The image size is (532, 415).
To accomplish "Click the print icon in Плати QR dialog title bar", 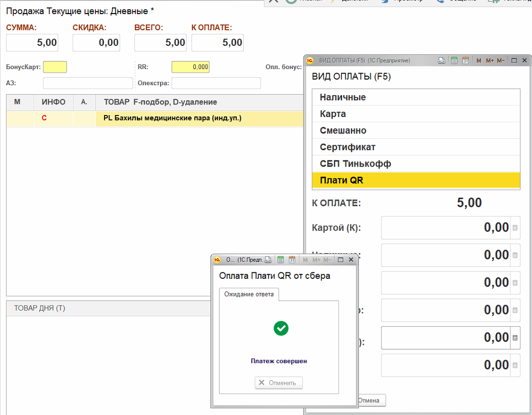I will point(269,260).
